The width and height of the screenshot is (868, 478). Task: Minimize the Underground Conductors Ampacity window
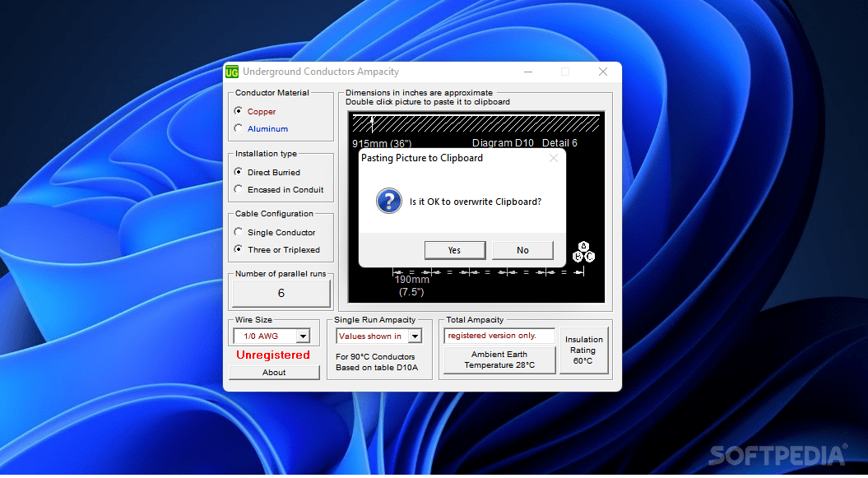pyautogui.click(x=528, y=72)
